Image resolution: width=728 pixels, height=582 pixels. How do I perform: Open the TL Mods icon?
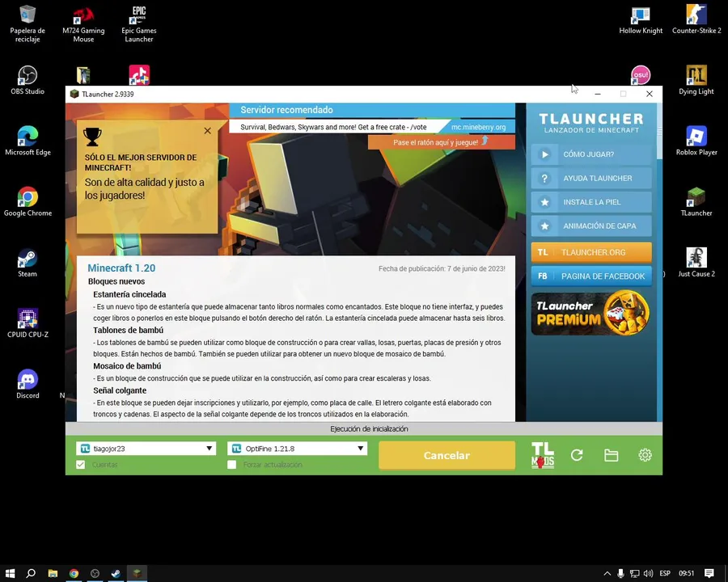click(542, 455)
